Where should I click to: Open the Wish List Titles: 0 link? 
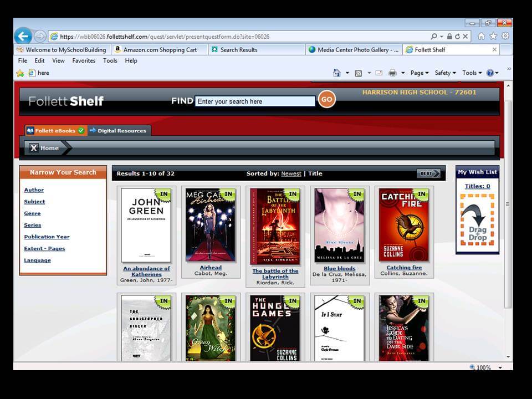point(477,186)
